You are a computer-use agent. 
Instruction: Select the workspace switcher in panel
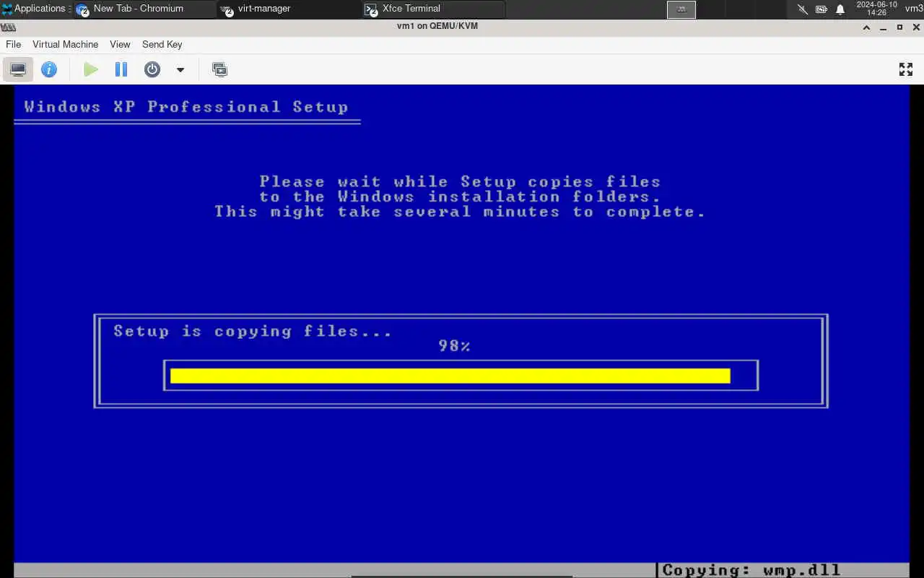(x=681, y=9)
